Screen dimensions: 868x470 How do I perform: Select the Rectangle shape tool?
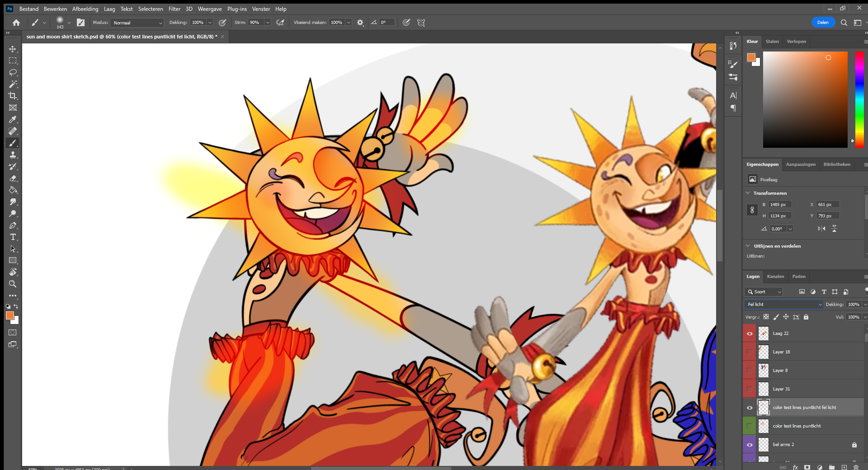pos(13,260)
